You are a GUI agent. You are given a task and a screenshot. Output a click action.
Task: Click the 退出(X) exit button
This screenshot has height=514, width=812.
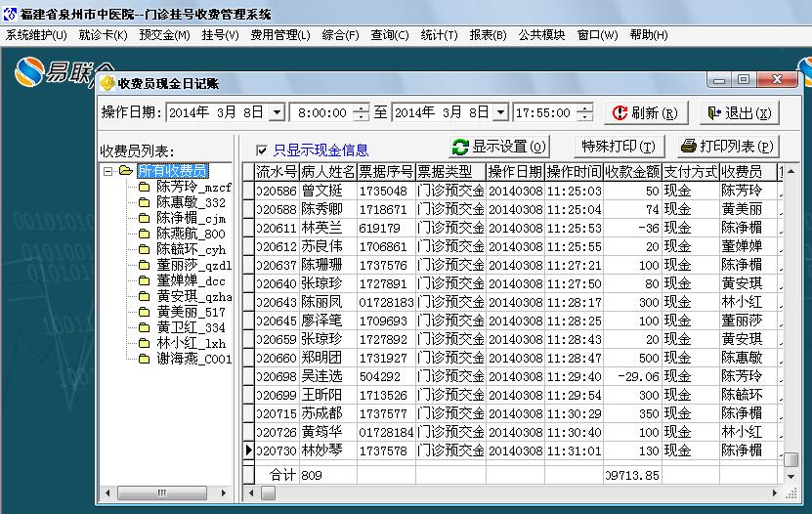tap(739, 112)
